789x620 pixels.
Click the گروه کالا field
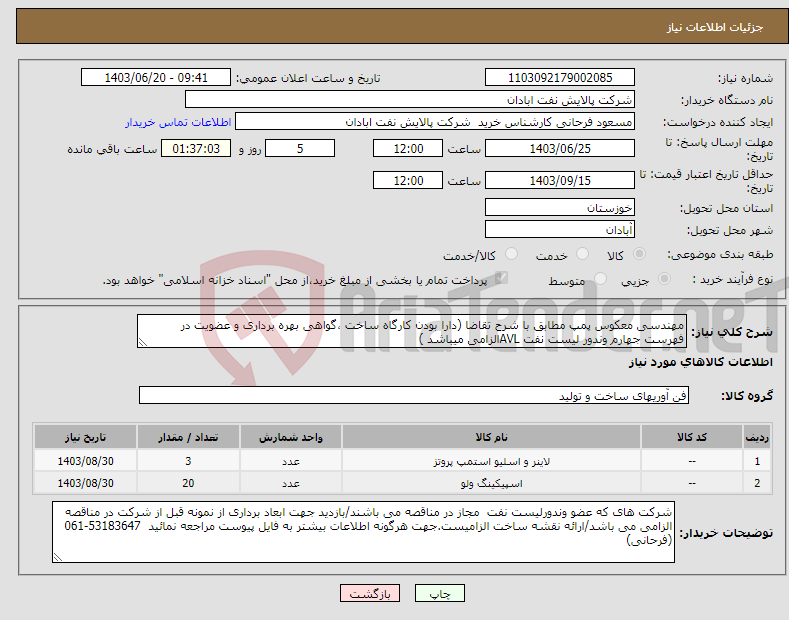pos(414,395)
